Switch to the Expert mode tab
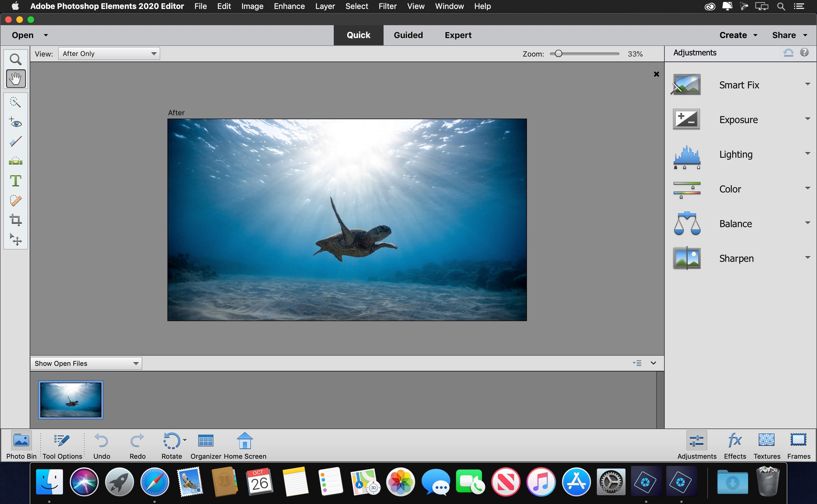Screen dimensions: 817x504 click(x=457, y=35)
